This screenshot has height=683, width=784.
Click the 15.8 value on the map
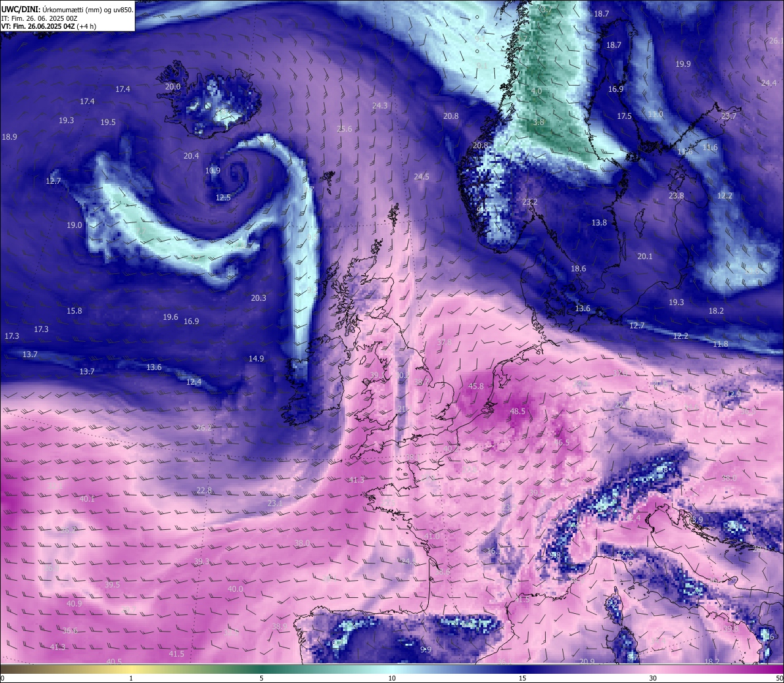74,311
